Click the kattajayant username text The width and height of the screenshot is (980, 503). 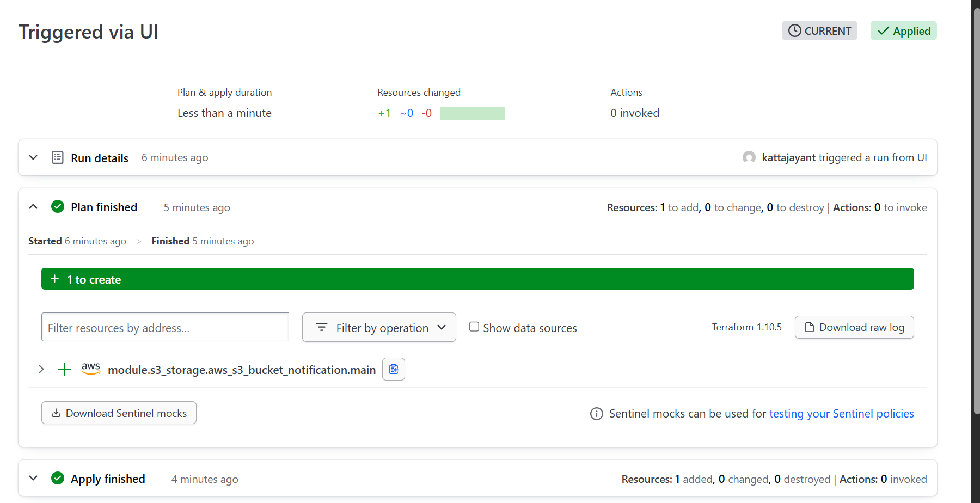(x=788, y=157)
